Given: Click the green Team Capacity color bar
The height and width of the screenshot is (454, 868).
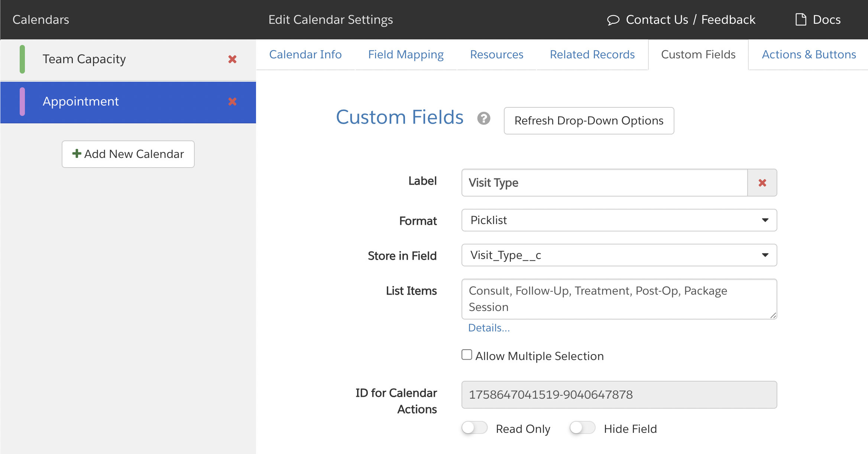Looking at the screenshot, I should pos(22,59).
